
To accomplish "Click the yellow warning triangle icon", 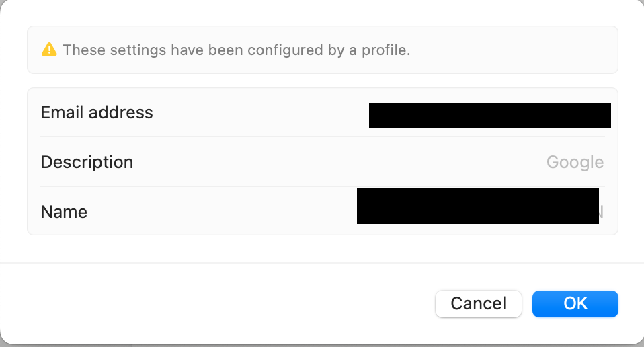I will click(x=49, y=50).
